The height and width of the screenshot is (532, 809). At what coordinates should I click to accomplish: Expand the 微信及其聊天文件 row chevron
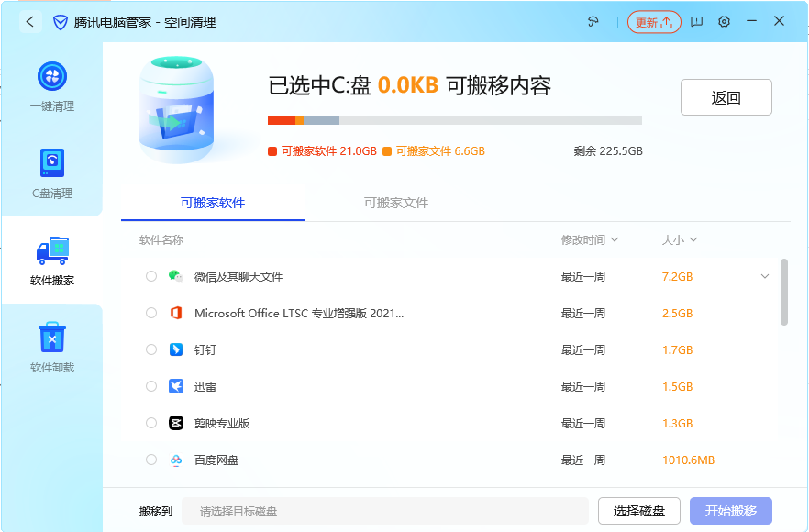point(765,276)
